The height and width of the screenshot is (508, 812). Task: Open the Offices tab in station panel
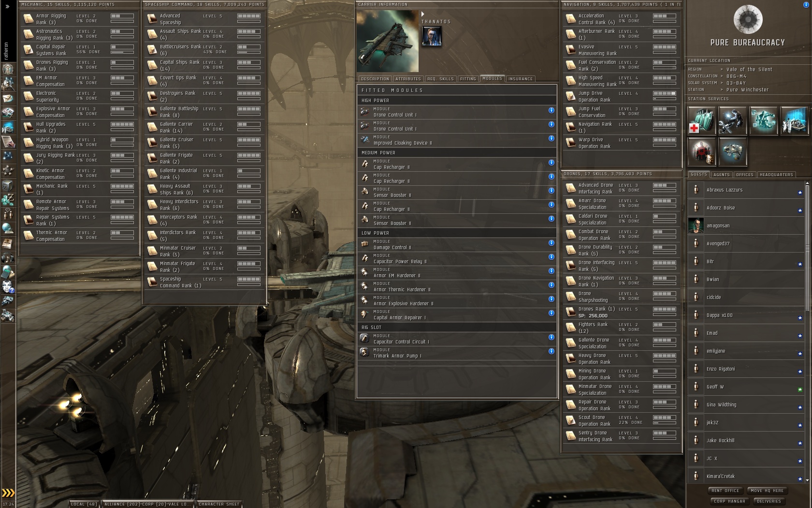pos(745,175)
